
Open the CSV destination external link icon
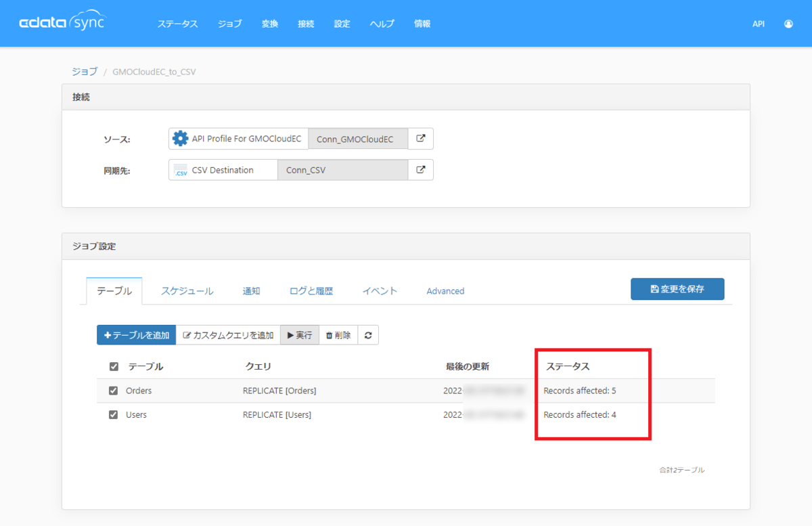(x=421, y=170)
